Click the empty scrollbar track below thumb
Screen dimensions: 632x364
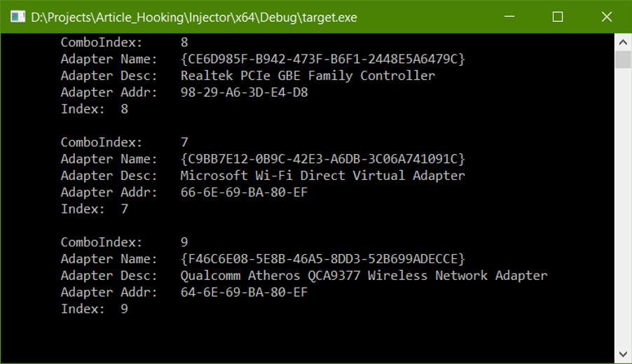[623, 210]
